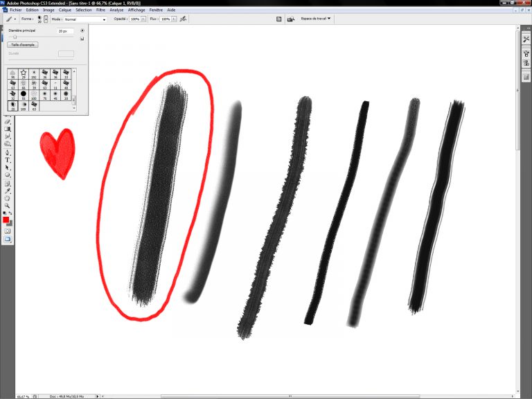Viewport: 532px width, 399px height.
Task: Click the Brush tool preset icon in options bar
Action: pos(9,19)
